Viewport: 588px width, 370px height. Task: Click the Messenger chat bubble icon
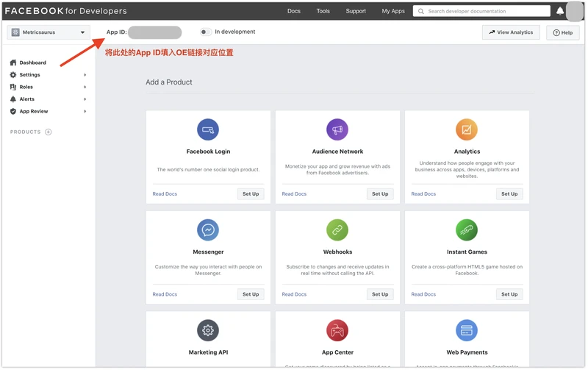(208, 230)
